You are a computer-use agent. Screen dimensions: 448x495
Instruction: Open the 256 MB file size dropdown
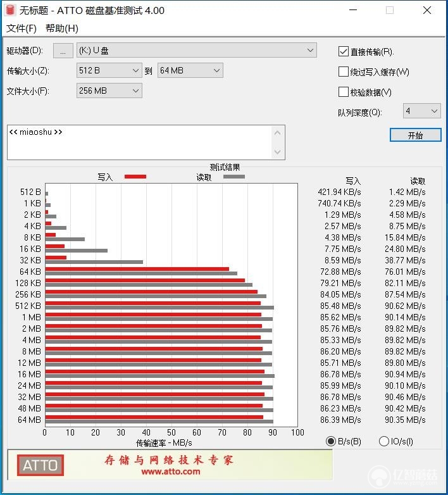(109, 91)
